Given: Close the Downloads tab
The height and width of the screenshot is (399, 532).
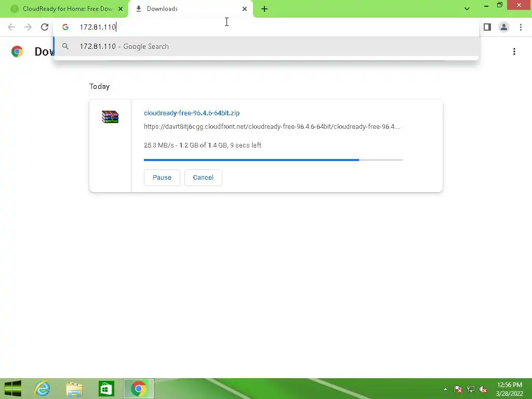Looking at the screenshot, I should 245,9.
